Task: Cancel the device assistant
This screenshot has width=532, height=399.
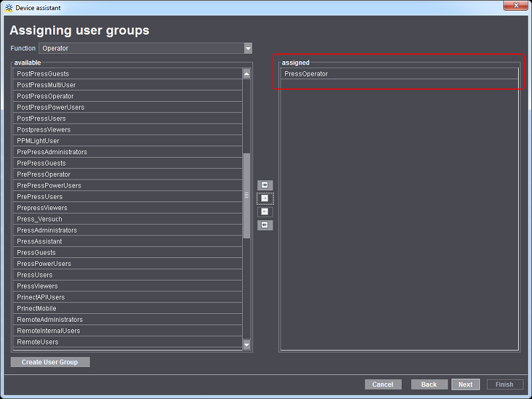Action: coord(383,384)
